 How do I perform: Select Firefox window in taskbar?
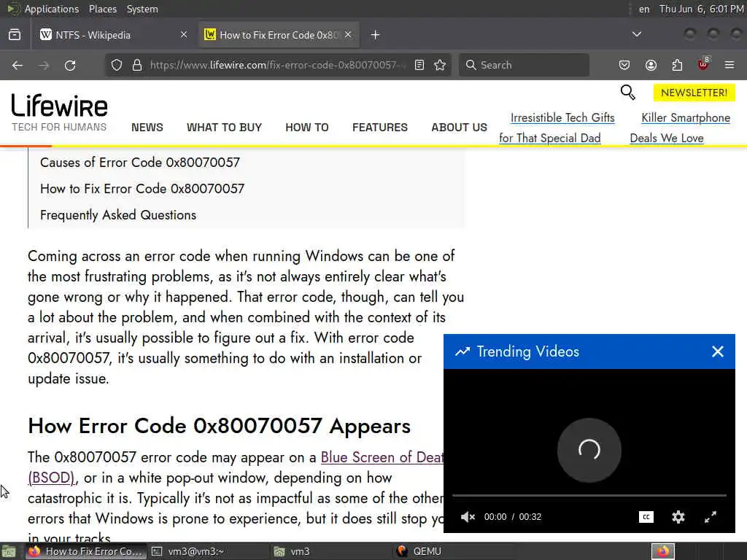pos(86,551)
